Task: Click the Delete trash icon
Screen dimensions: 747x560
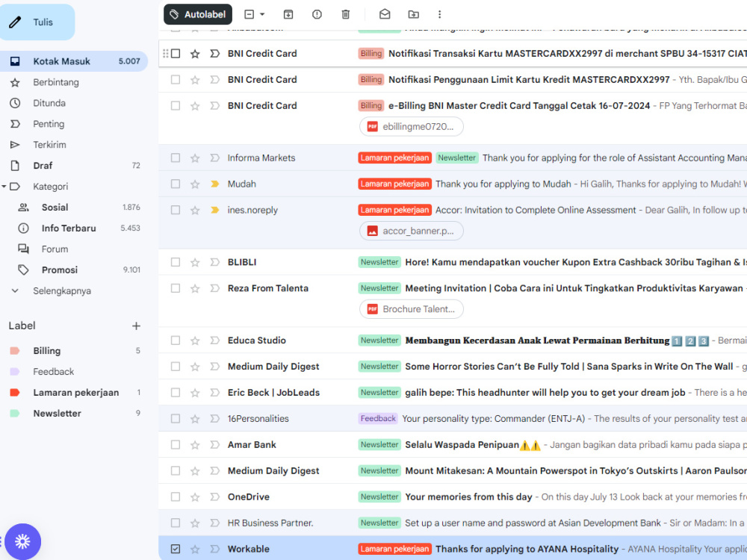Action: pos(346,14)
